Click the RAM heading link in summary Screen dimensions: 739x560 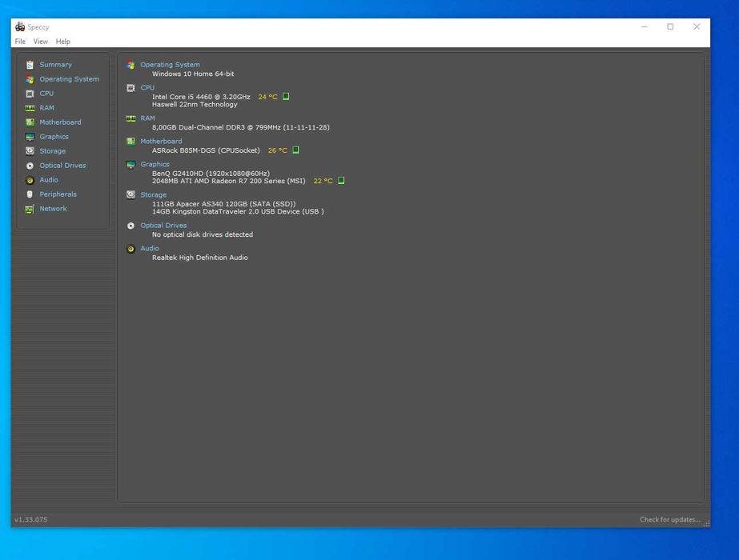(x=147, y=118)
